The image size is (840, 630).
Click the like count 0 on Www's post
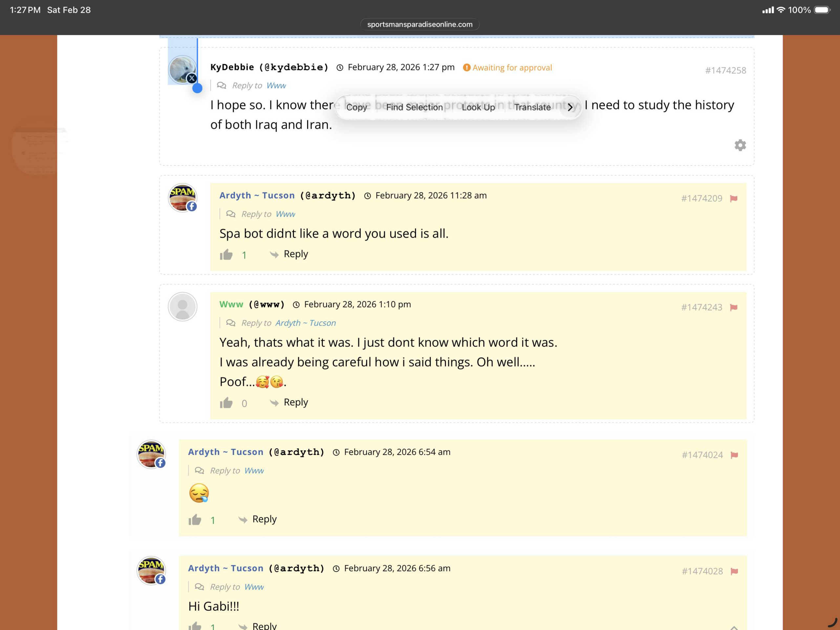[244, 403]
